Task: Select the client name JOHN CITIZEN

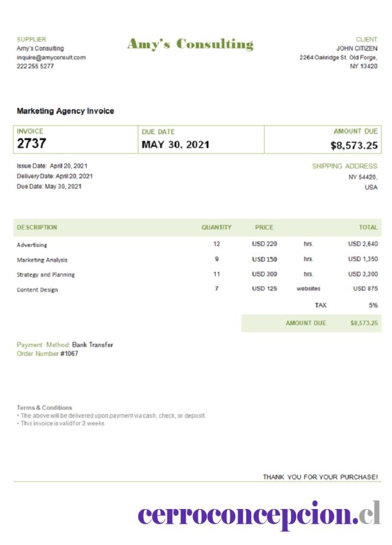Action: 357,49
